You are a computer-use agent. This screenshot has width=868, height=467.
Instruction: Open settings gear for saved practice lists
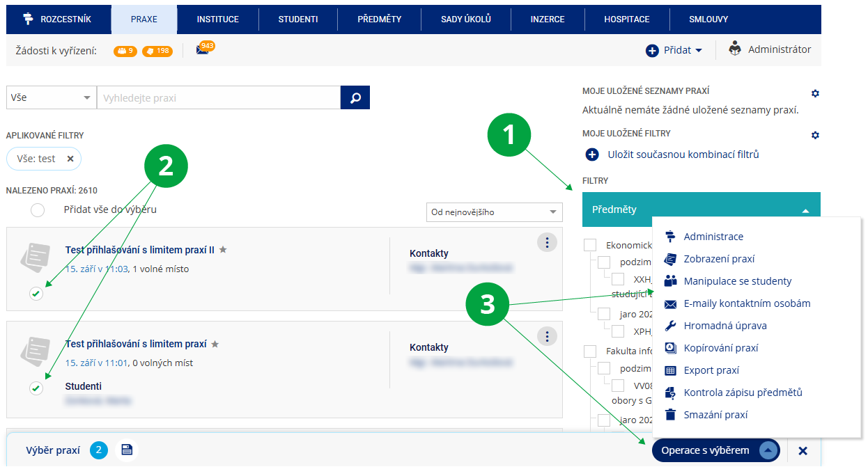pyautogui.click(x=815, y=93)
